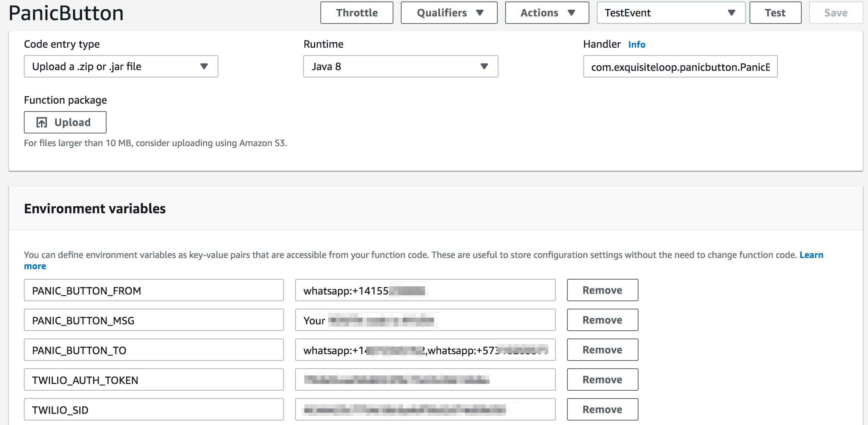Screen dimensions: 868x425
Task: Click the Handler input field
Action: (x=680, y=66)
